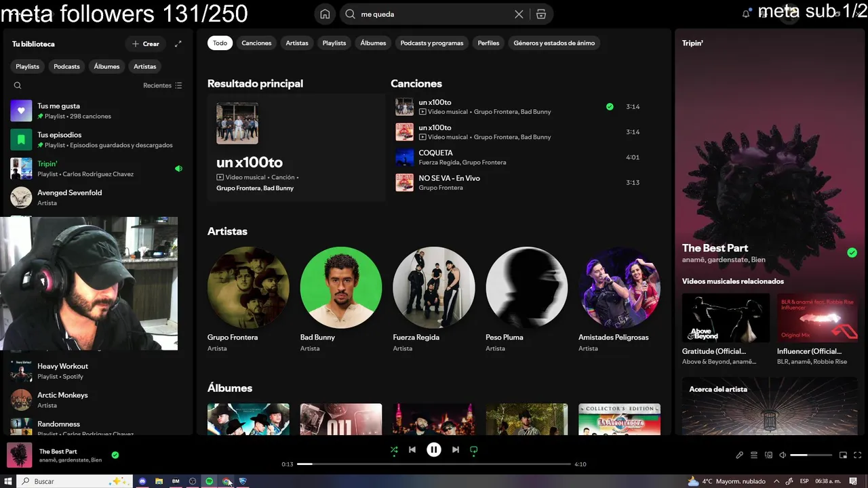Open Amistades Peligrosas artist card
Image resolution: width=868 pixels, height=488 pixels.
click(619, 299)
